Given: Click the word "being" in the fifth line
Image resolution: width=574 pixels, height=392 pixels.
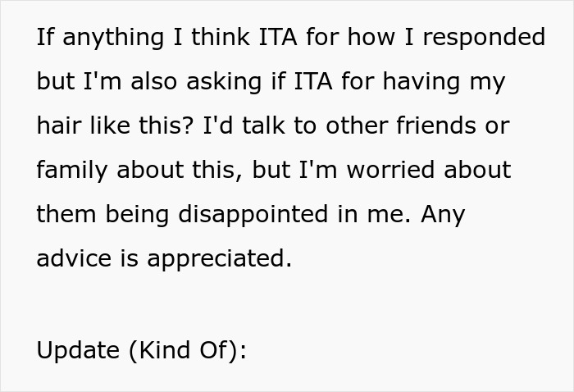Looking at the screenshot, I should click(x=137, y=215).
